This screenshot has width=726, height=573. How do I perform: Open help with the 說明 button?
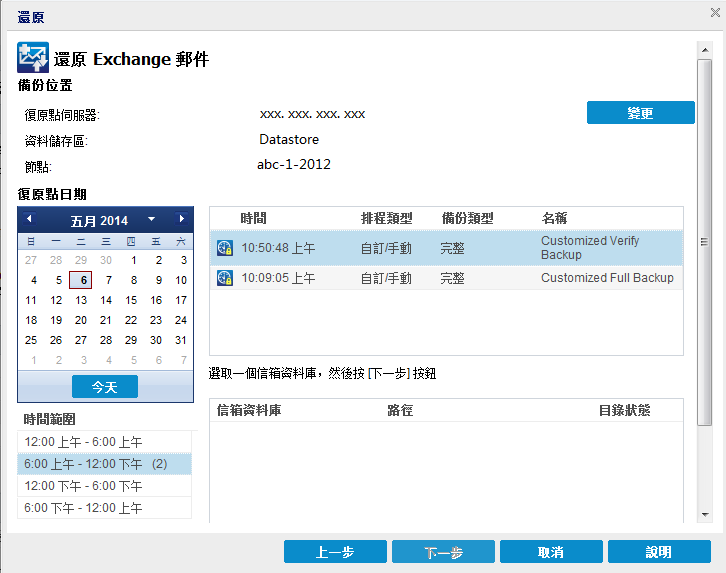(658, 552)
